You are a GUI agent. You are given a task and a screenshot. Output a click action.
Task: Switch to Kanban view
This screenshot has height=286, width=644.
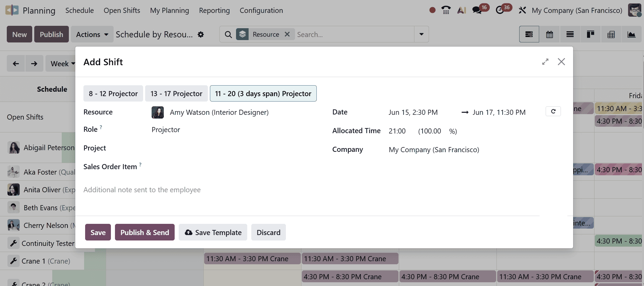click(x=590, y=34)
